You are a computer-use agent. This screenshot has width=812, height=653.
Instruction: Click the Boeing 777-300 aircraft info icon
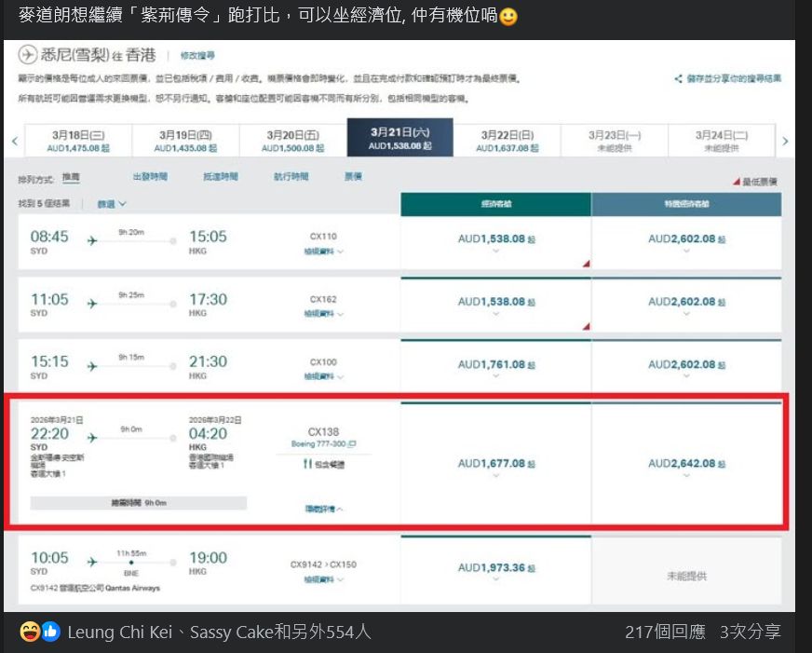(x=353, y=444)
